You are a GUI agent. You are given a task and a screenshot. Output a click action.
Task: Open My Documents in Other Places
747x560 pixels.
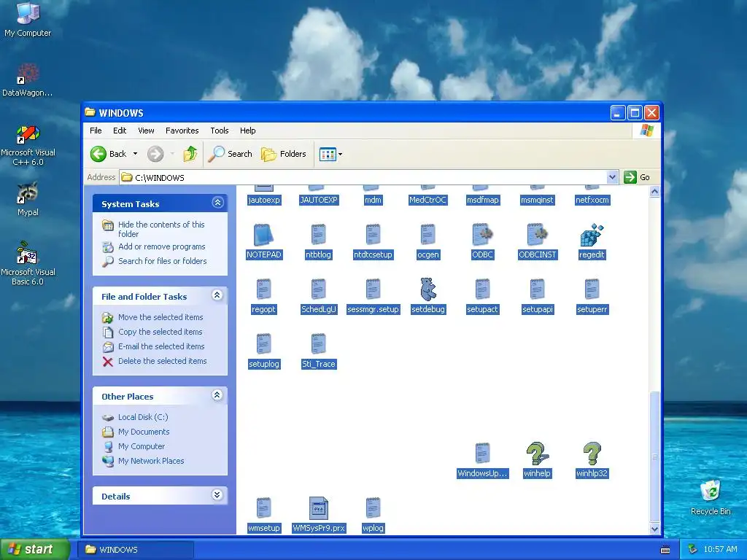(x=144, y=432)
